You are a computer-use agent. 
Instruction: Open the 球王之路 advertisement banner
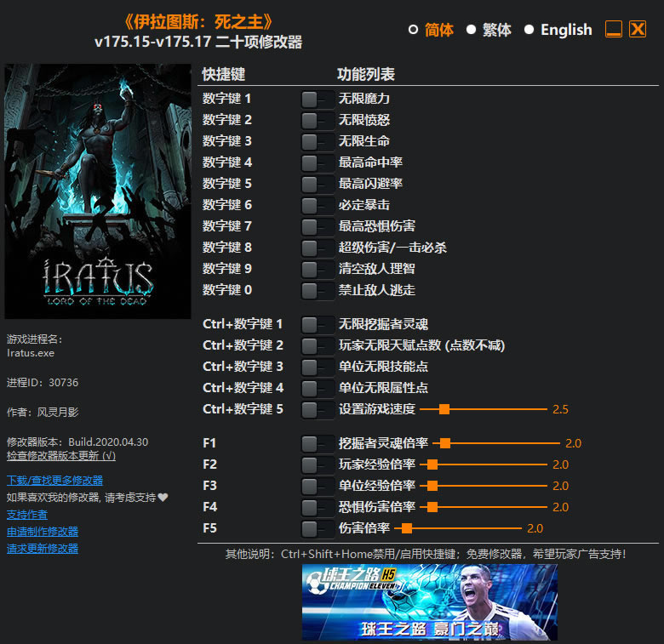click(x=429, y=602)
